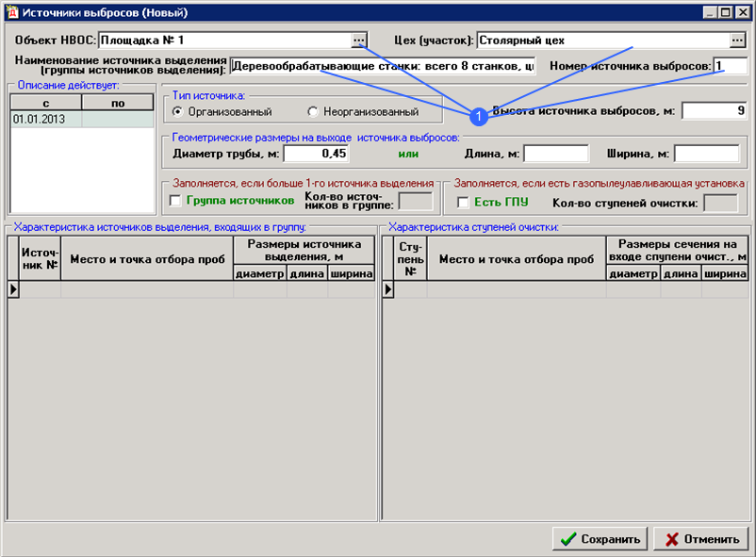Open browse button for Цех (участок) field
Screen dimensions: 756x557
[x=737, y=41]
